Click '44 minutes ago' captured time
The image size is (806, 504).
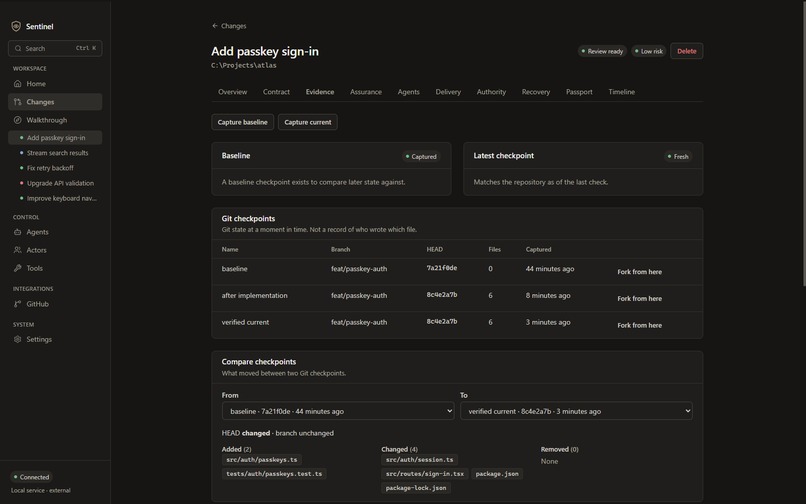[549, 269]
